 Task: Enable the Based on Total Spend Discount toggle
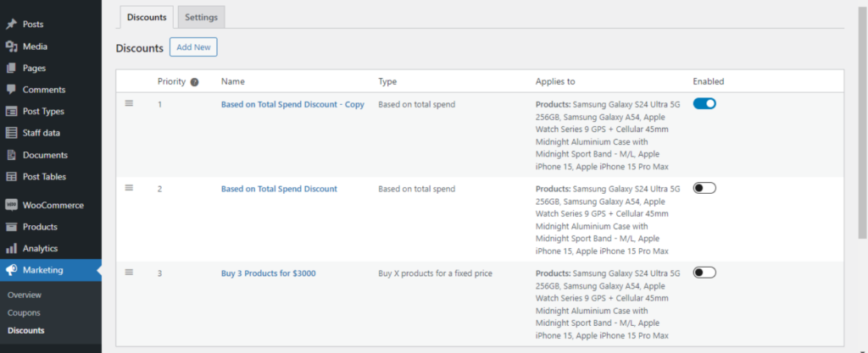[x=704, y=188]
